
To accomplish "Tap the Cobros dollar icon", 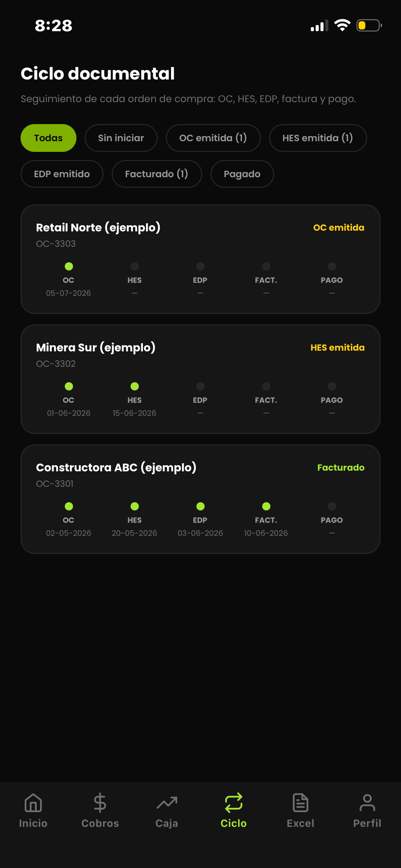I will (x=100, y=803).
